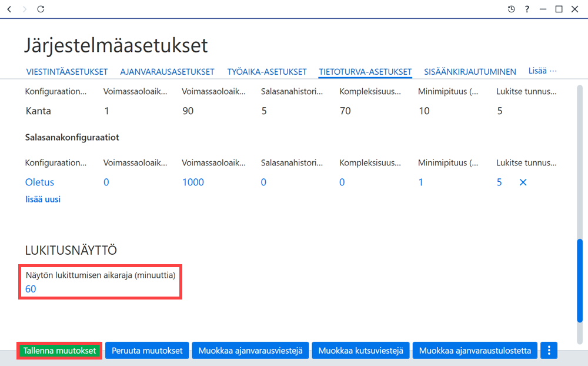Image resolution: width=588 pixels, height=366 pixels.
Task: Click Muokkaa kutsuviestejä button
Action: click(x=361, y=351)
